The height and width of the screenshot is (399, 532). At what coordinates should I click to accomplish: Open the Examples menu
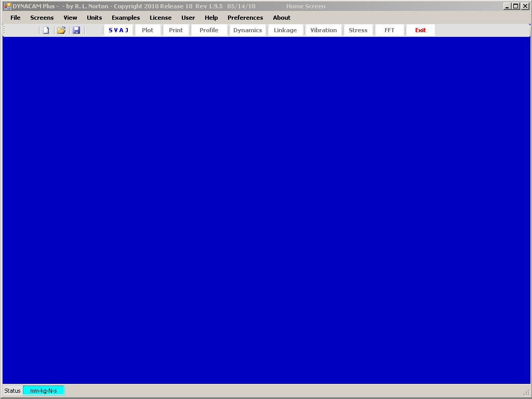tap(126, 18)
